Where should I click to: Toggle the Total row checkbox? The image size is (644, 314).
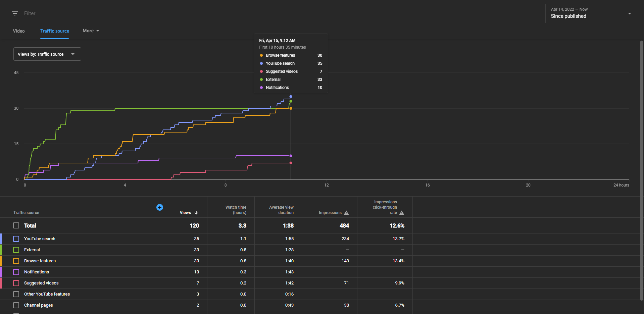coord(16,225)
